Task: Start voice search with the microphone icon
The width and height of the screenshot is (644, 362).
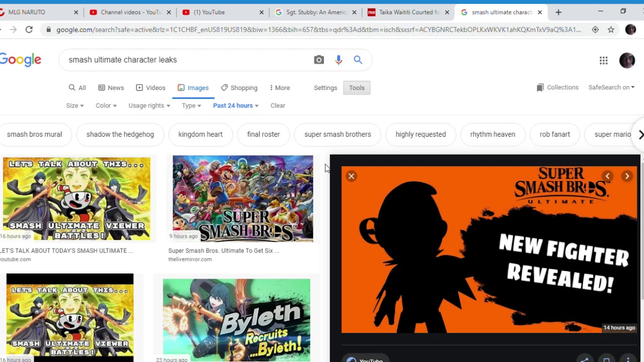Action: [339, 60]
